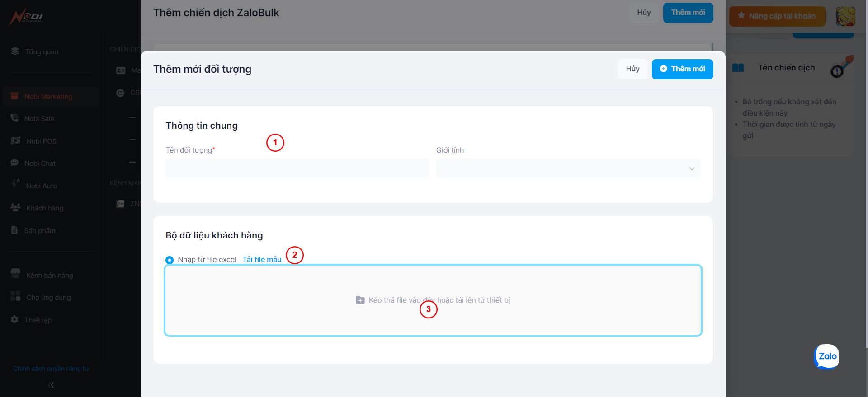Click the Nobi POS cash icon
The height and width of the screenshot is (397, 868).
pyautogui.click(x=15, y=141)
